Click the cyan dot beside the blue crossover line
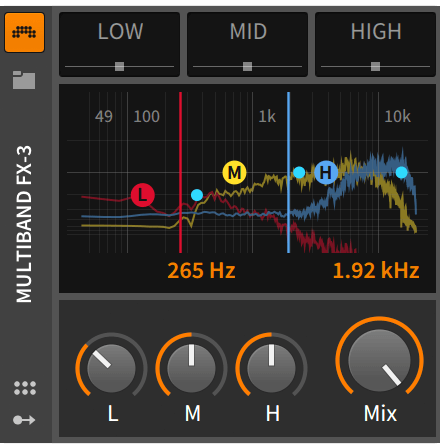440x448 pixels. [299, 172]
